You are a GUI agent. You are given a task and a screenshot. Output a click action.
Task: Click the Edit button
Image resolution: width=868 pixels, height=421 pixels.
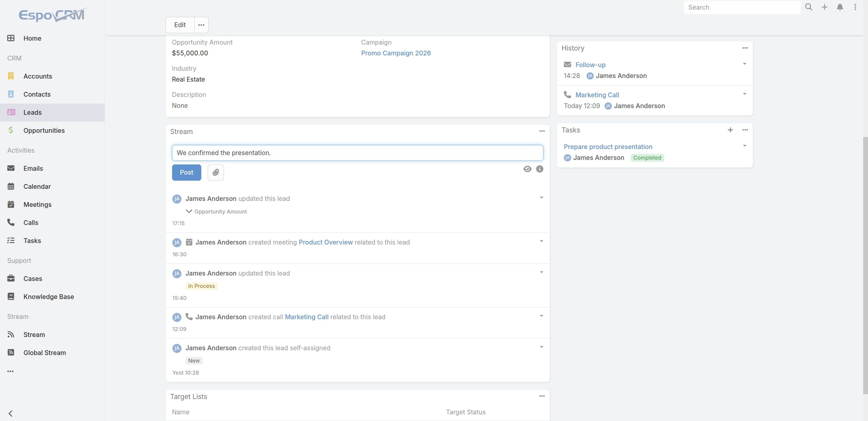point(180,25)
